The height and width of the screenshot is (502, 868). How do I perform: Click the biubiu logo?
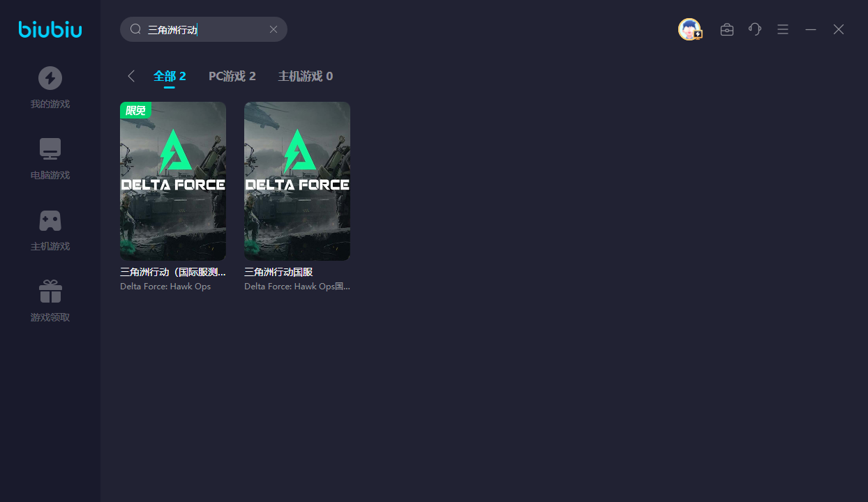point(50,29)
